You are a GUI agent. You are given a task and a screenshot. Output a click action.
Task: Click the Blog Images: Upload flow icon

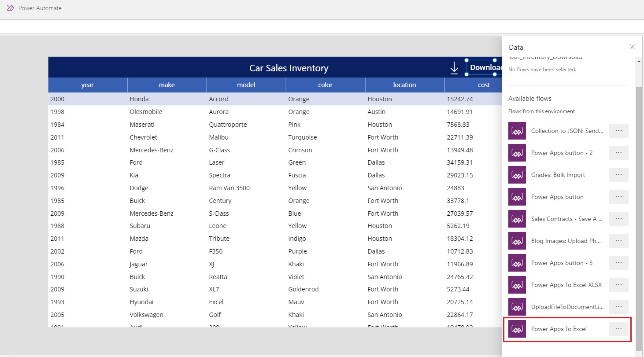coord(517,241)
